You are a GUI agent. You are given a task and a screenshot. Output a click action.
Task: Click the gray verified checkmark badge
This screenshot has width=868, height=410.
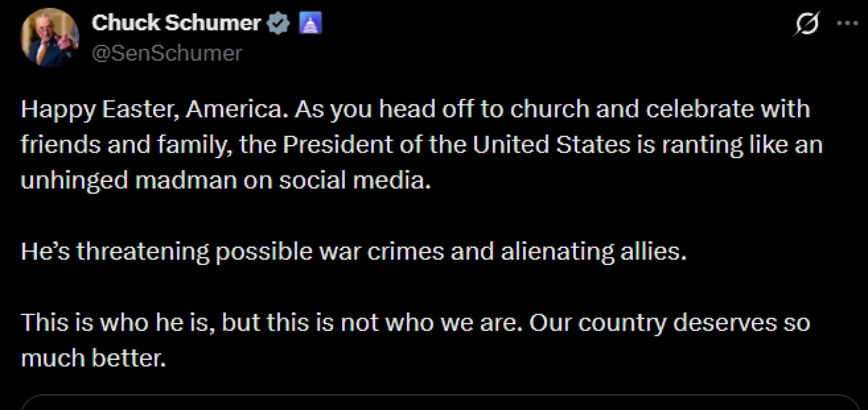pyautogui.click(x=278, y=23)
